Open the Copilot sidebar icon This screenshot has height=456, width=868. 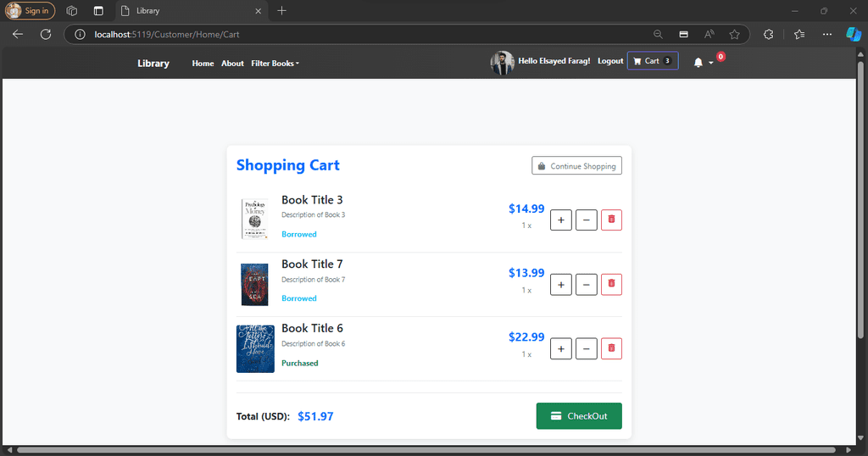pos(853,34)
